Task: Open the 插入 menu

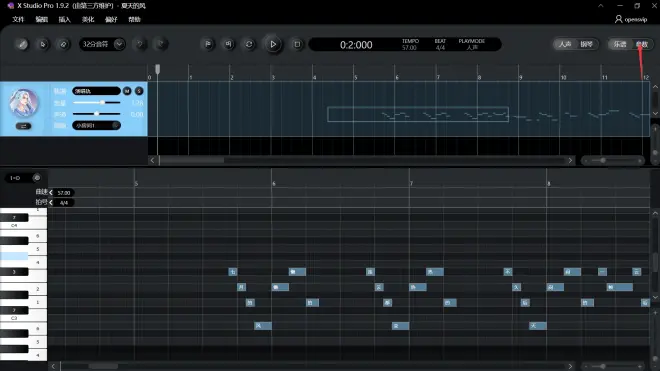Action: (64, 19)
